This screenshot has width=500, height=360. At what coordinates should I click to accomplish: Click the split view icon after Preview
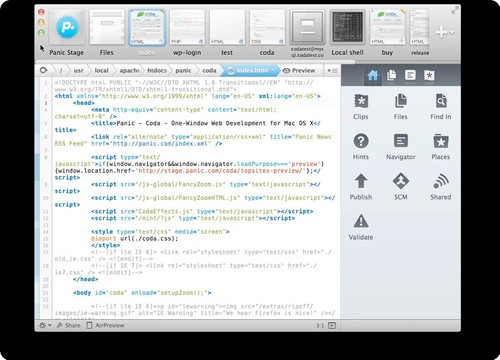(x=332, y=70)
